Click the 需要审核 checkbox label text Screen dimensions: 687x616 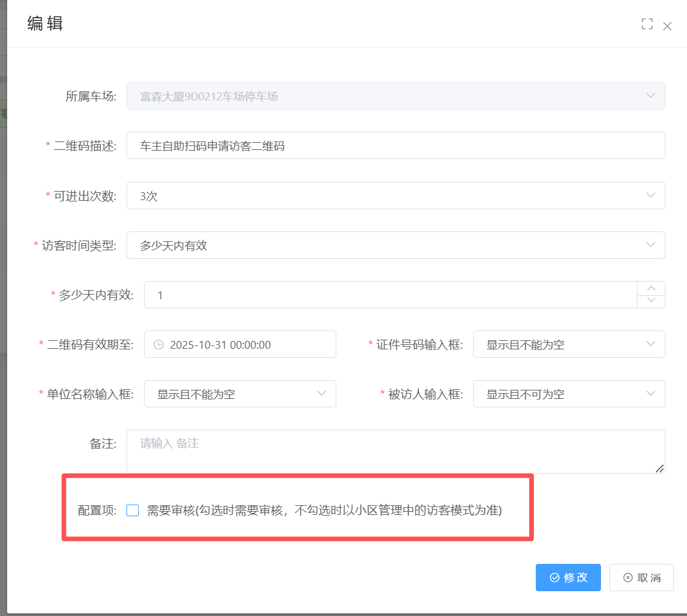(x=324, y=510)
